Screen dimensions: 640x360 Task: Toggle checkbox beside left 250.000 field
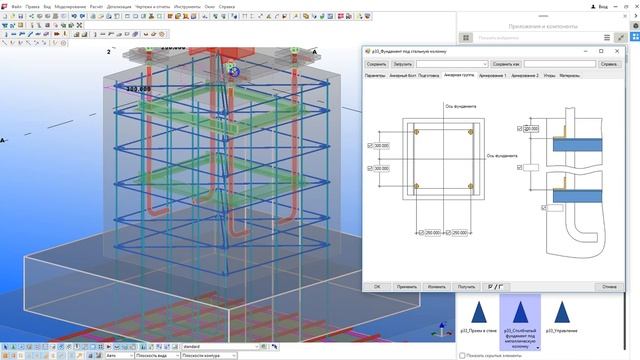[x=421, y=233]
